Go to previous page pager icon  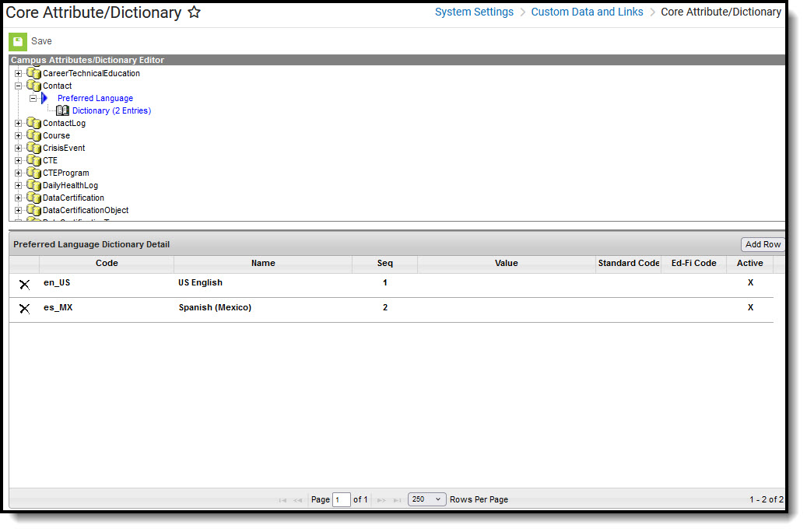coord(297,500)
